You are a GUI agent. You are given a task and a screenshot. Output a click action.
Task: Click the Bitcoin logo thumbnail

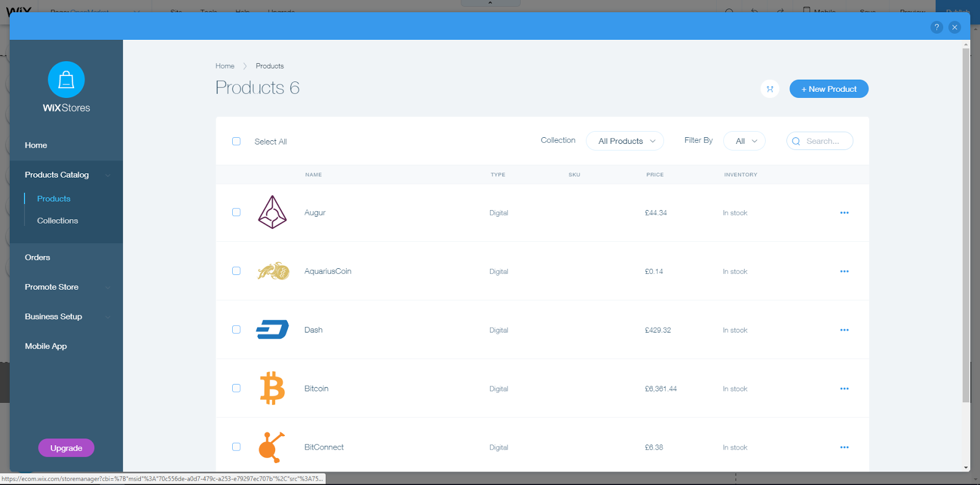click(273, 388)
